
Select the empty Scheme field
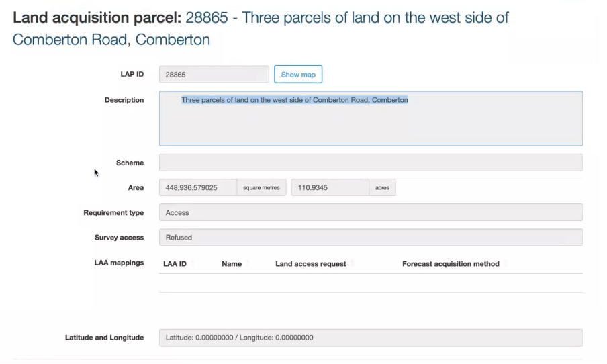tap(371, 163)
